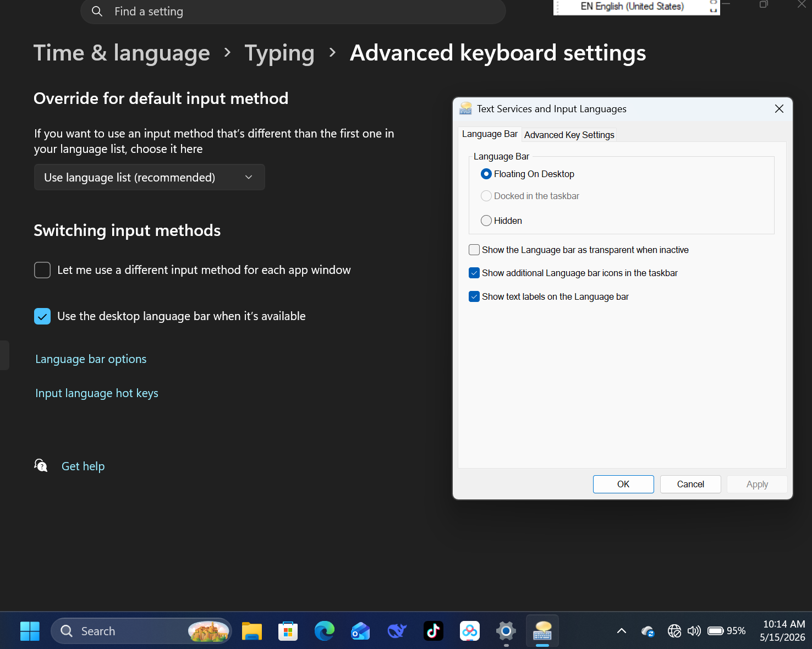Open Outlook from the taskbar
Screen dimensions: 812x649
tap(360, 631)
